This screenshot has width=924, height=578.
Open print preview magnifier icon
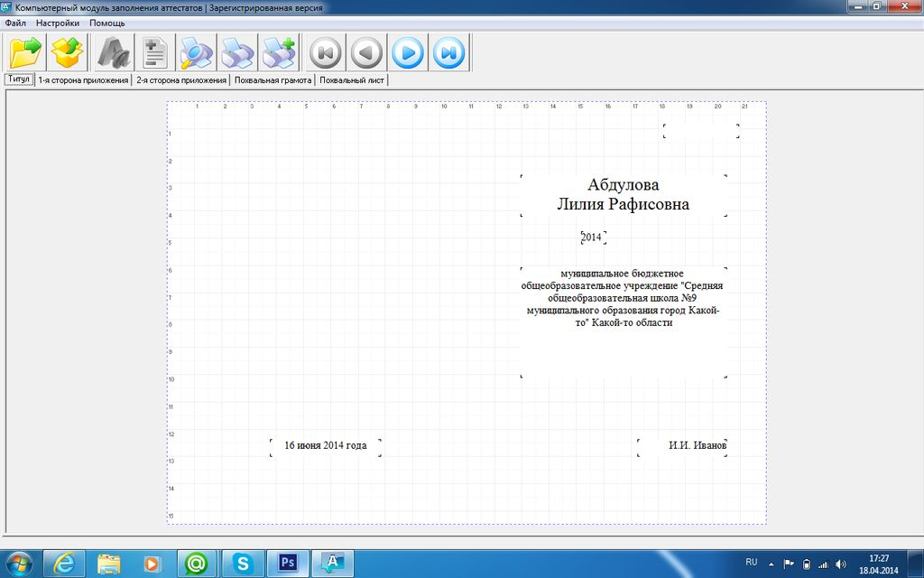pyautogui.click(x=196, y=52)
